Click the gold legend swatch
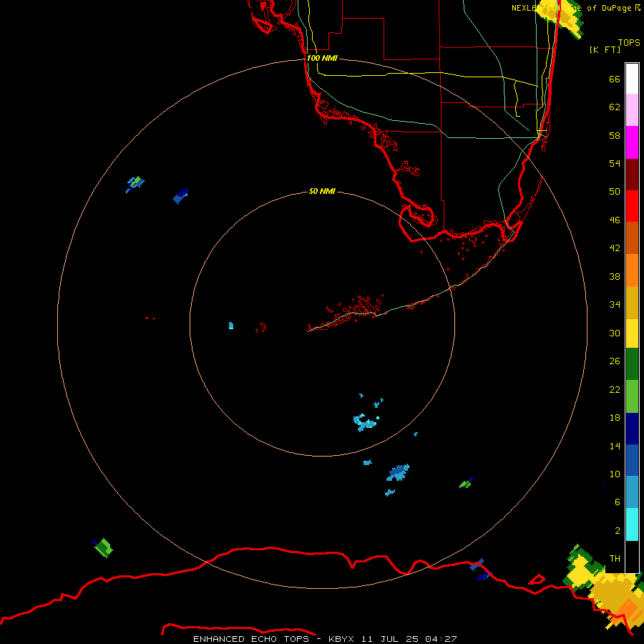This screenshot has width=644, height=644. (x=632, y=303)
